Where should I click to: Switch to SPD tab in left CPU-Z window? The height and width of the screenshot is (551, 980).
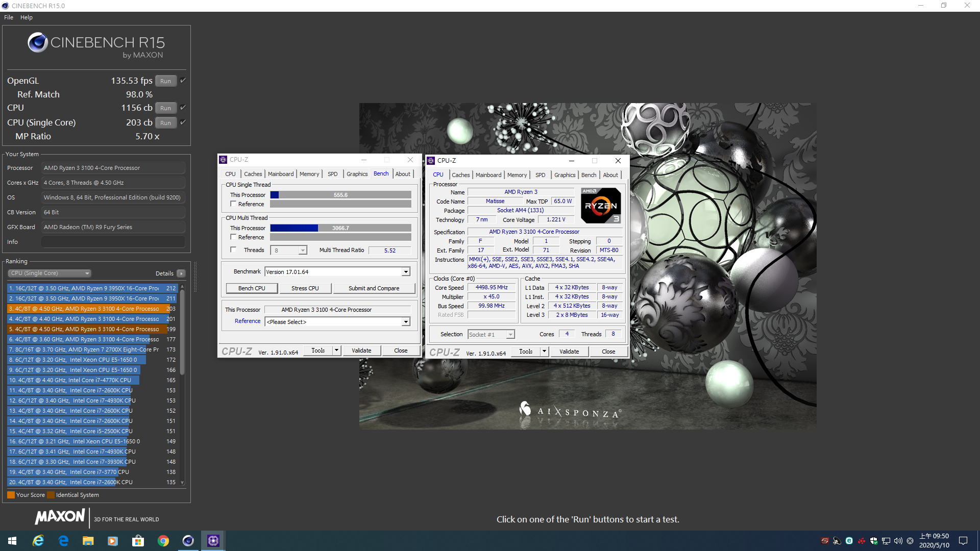pos(332,174)
